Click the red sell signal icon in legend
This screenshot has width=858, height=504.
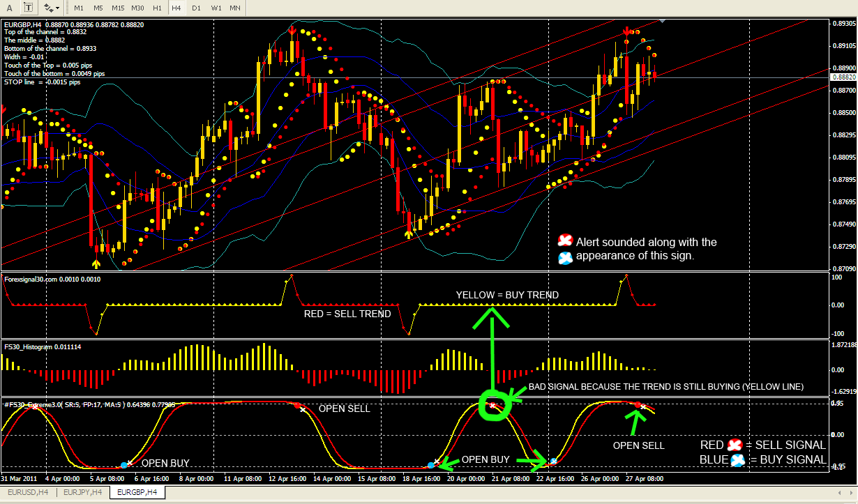pos(734,445)
